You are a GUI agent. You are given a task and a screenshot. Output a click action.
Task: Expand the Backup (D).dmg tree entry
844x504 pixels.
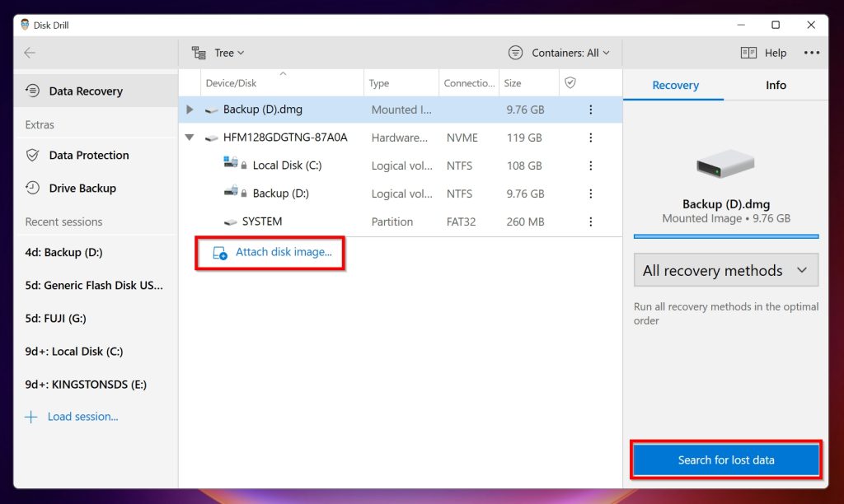(190, 109)
